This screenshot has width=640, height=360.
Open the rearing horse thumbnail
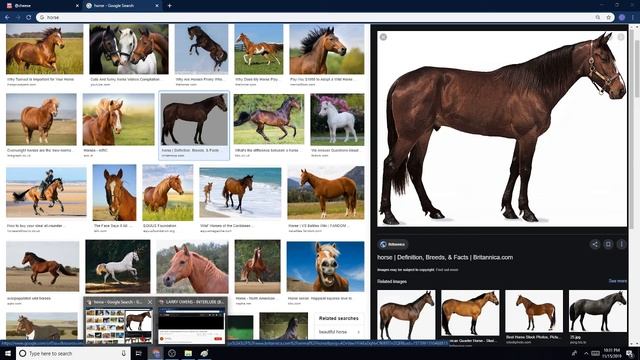[201, 49]
